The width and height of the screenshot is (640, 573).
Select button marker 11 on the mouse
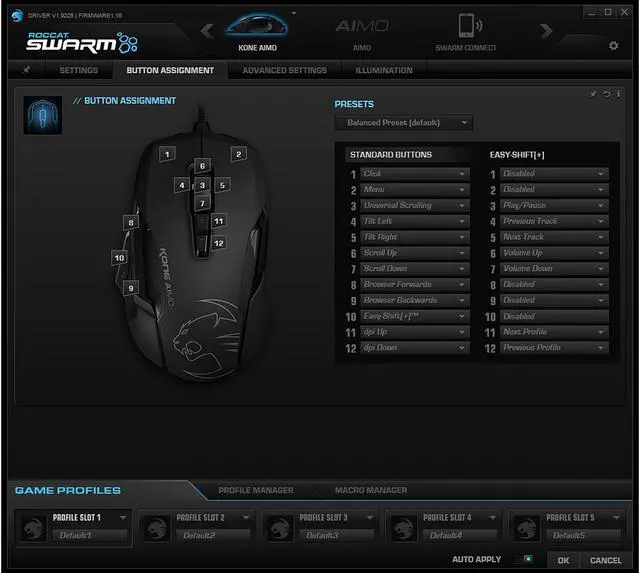pyautogui.click(x=219, y=221)
